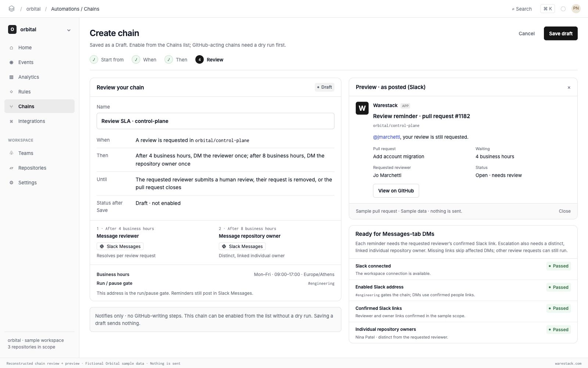
Task: Click the Settings gear icon
Action: point(11,183)
